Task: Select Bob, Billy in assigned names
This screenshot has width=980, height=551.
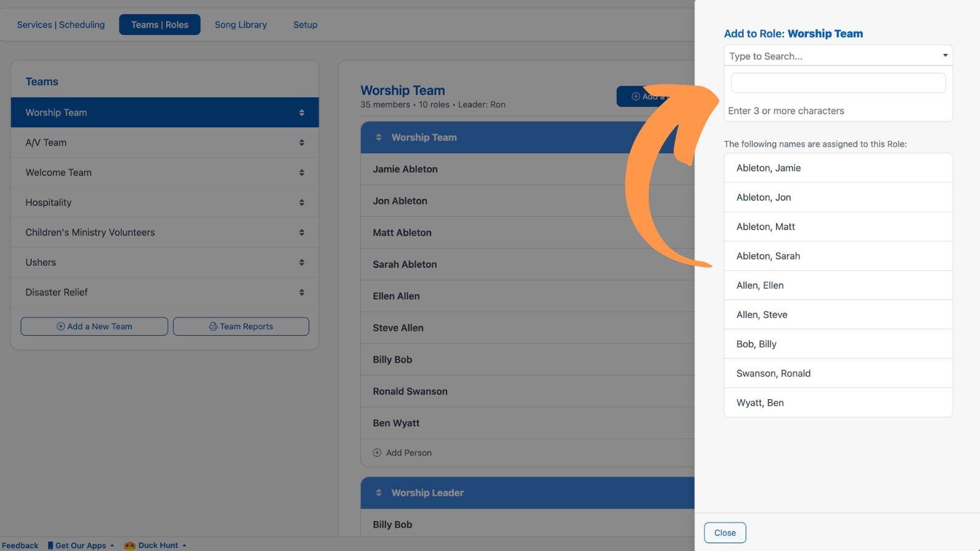Action: (x=838, y=344)
